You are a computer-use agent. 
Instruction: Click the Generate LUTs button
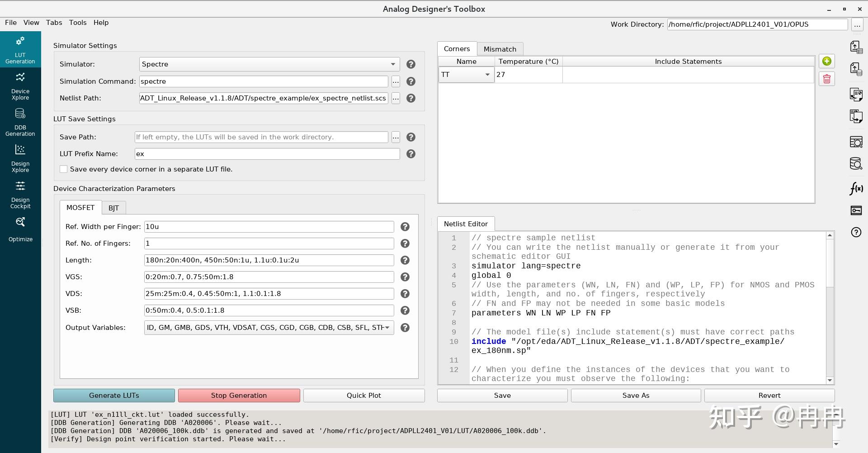point(114,396)
